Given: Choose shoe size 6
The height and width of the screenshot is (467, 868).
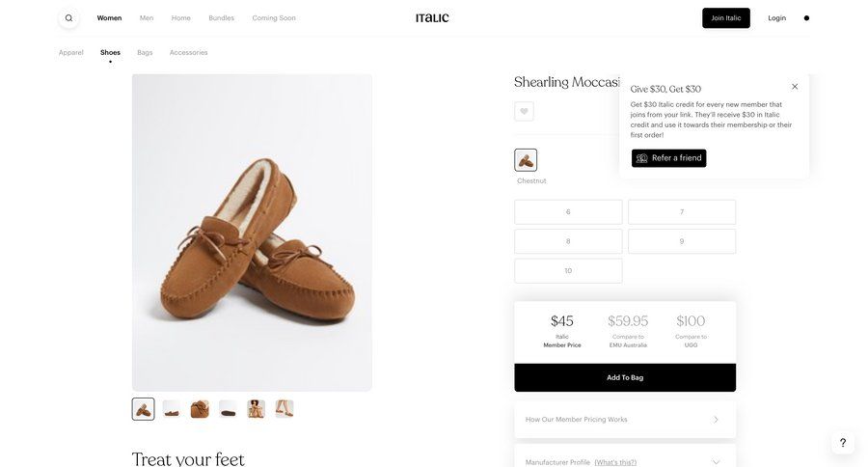Looking at the screenshot, I should [x=568, y=212].
